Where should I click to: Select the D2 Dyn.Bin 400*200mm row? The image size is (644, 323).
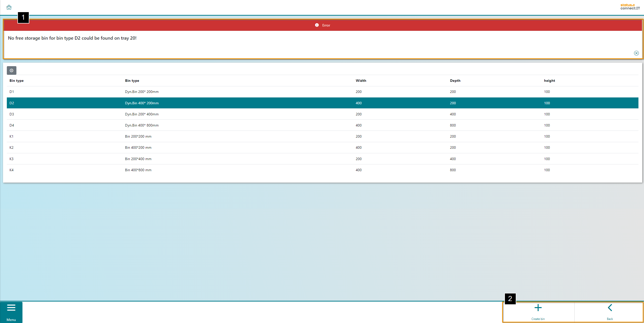(x=142, y=103)
